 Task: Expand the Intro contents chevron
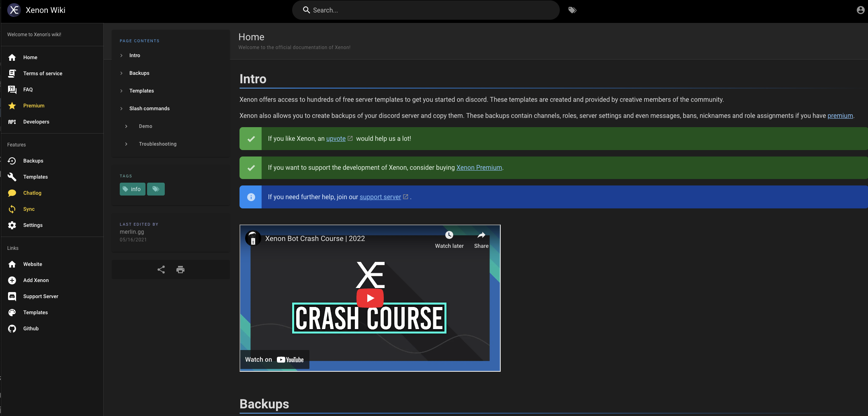(x=121, y=56)
